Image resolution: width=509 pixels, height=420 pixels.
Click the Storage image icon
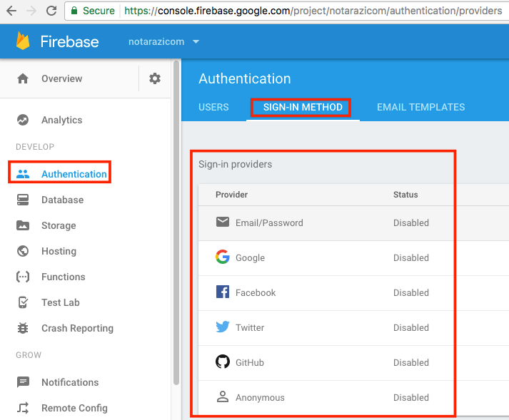[23, 225]
